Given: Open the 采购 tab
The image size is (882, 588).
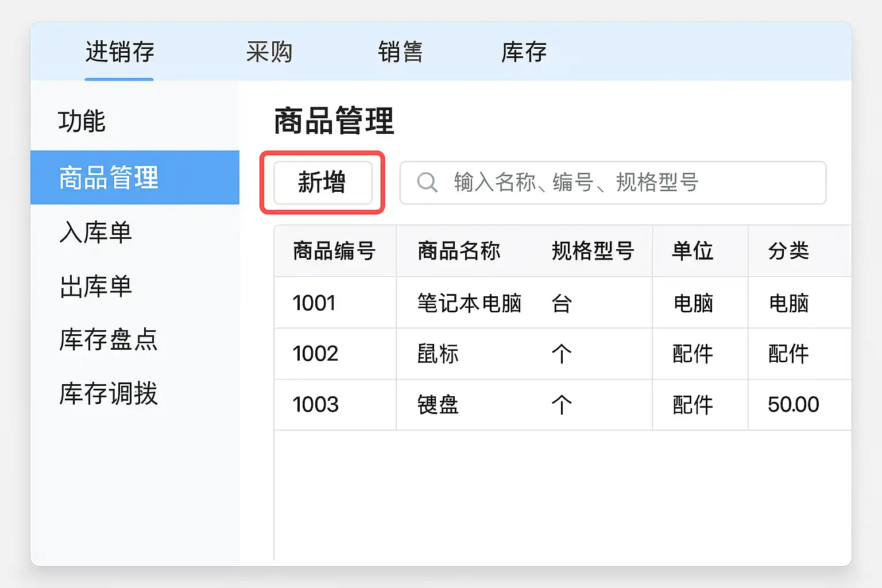Looking at the screenshot, I should 269,52.
